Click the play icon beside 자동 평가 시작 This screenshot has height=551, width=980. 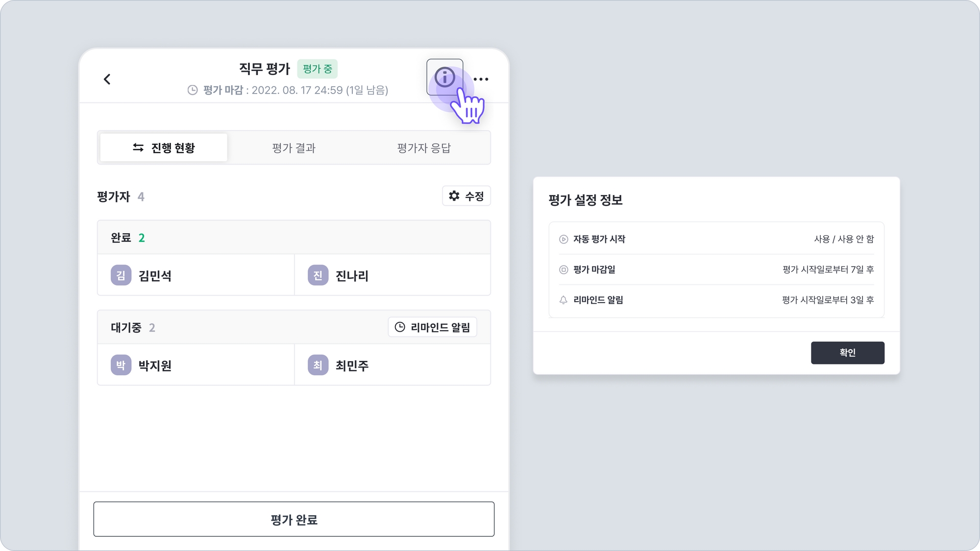click(x=563, y=240)
